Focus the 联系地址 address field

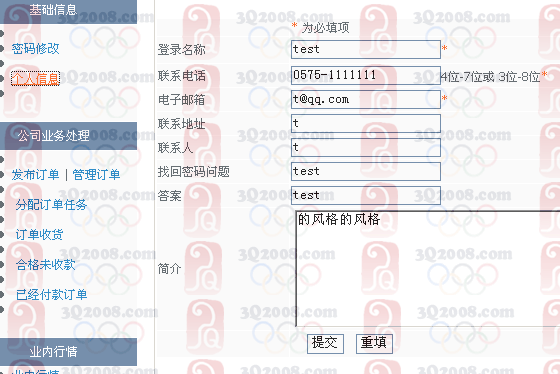(x=366, y=124)
